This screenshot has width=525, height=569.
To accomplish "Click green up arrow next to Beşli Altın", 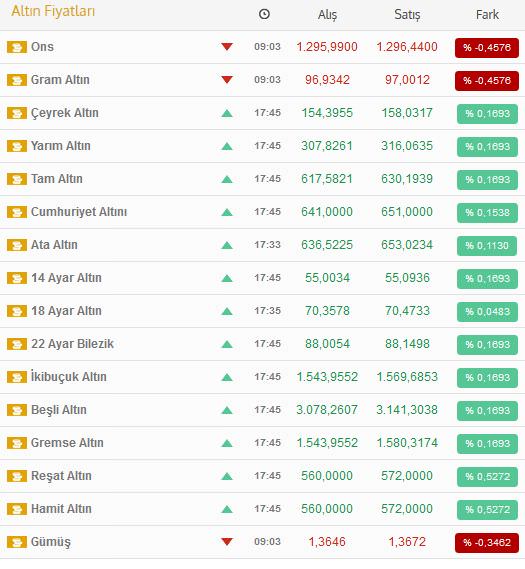I will 227,410.
